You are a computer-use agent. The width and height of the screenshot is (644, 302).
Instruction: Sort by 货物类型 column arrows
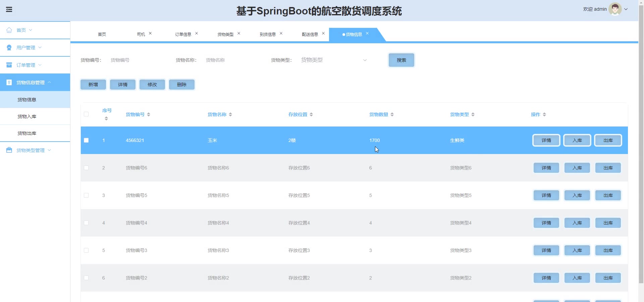pos(473,114)
